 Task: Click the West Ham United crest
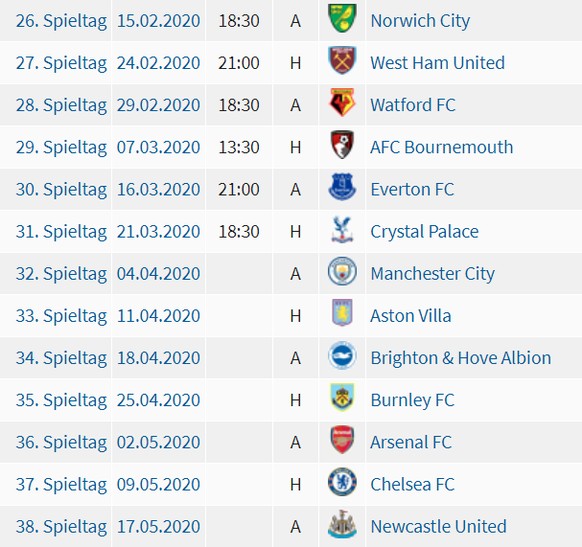click(342, 60)
